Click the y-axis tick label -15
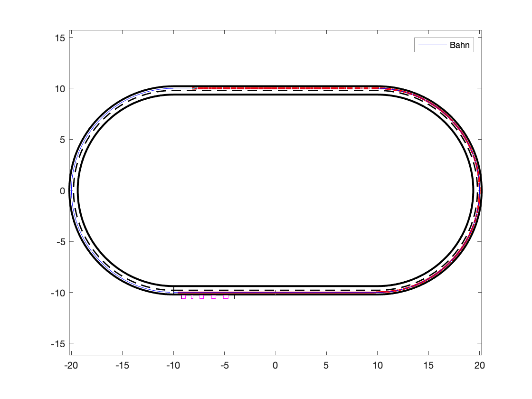The height and width of the screenshot is (399, 532). coord(59,343)
